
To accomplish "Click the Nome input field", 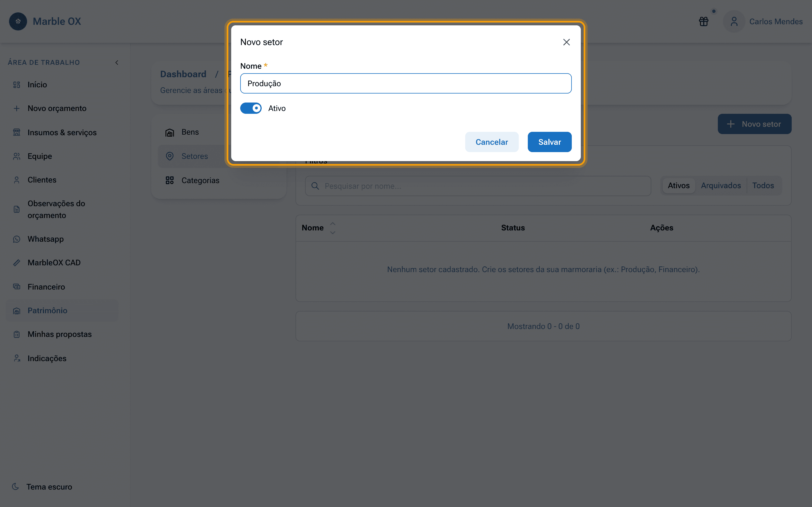I will coord(406,83).
